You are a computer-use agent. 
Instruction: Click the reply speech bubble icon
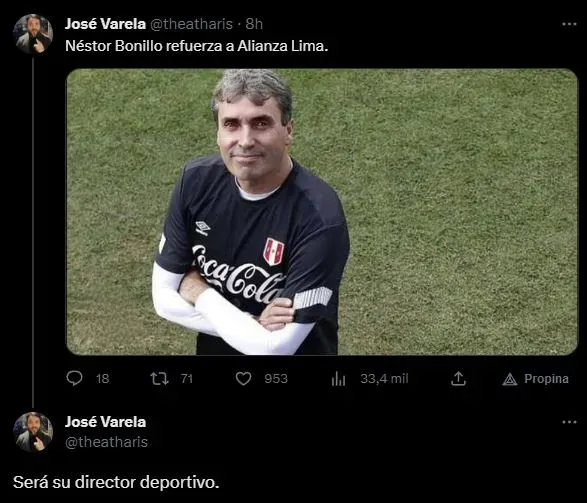click(74, 378)
